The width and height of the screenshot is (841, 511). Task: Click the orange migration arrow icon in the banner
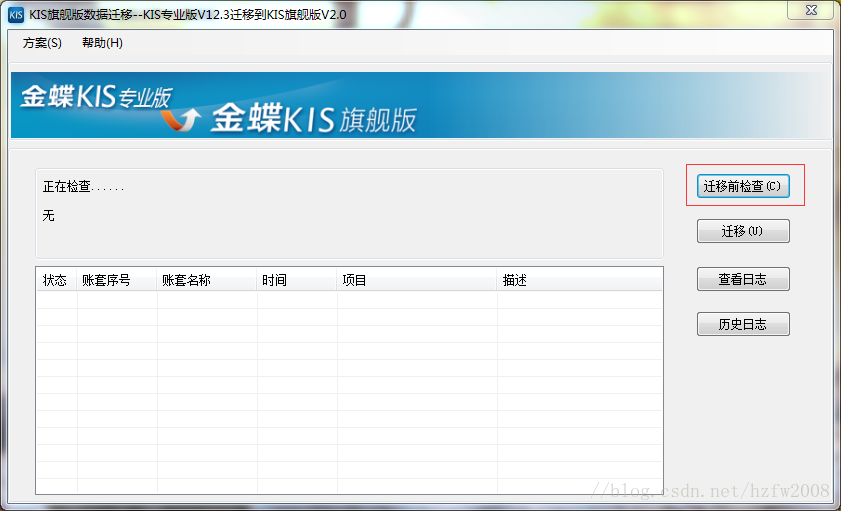pos(181,120)
